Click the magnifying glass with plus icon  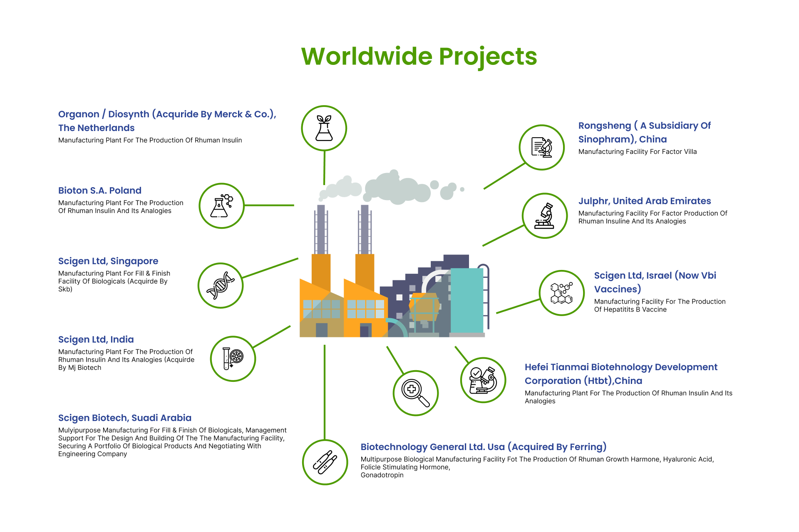(x=415, y=393)
